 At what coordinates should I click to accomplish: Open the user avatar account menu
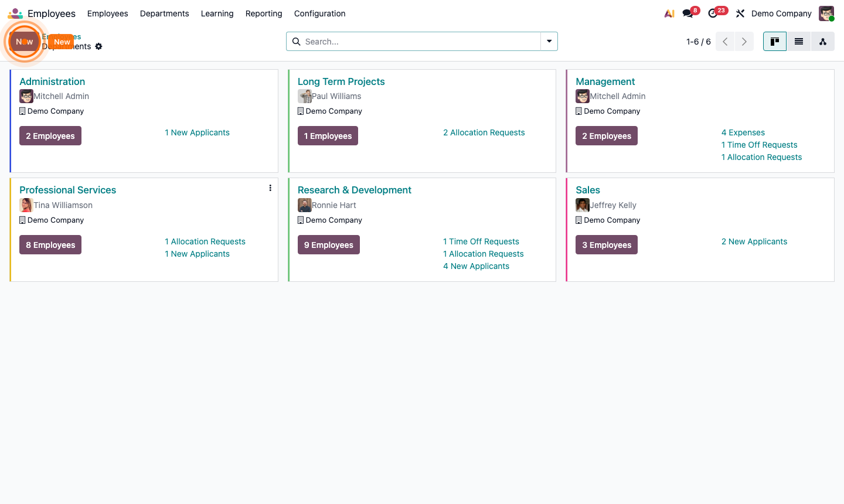(x=826, y=13)
